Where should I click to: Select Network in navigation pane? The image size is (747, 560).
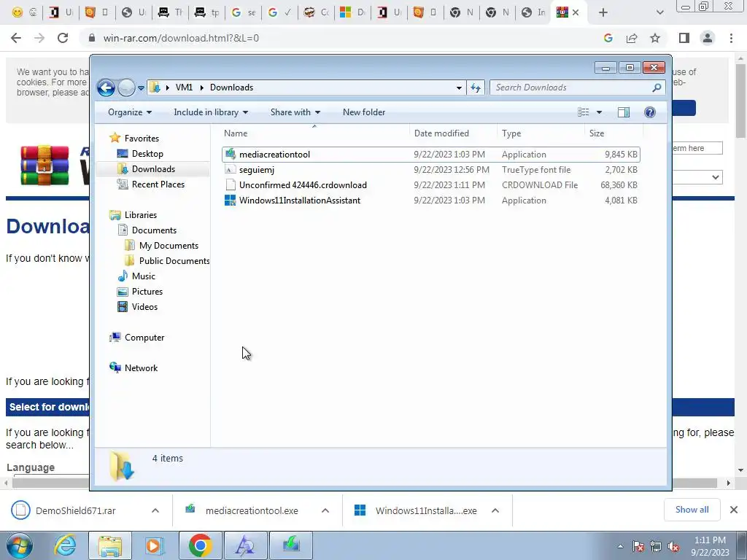click(x=141, y=367)
